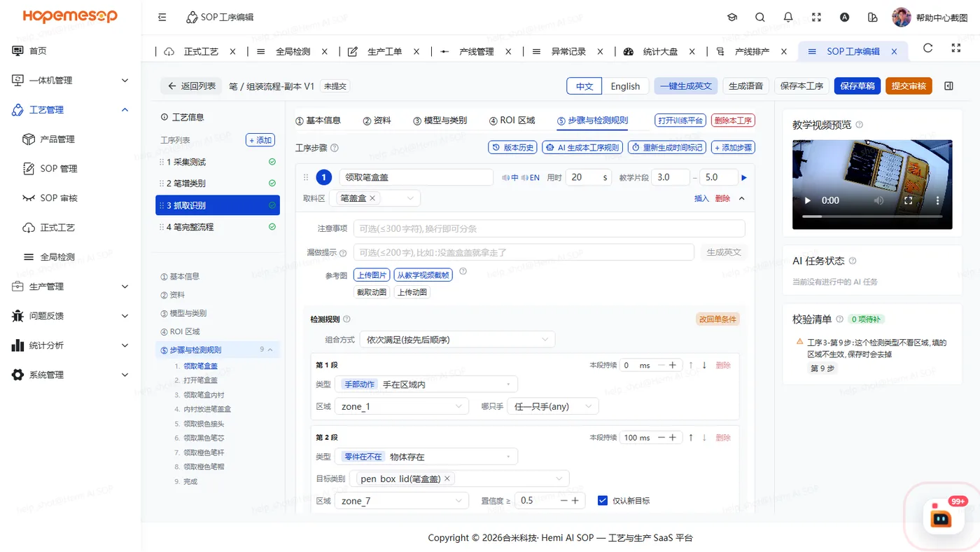
Task: Switch language to English
Action: click(x=625, y=86)
